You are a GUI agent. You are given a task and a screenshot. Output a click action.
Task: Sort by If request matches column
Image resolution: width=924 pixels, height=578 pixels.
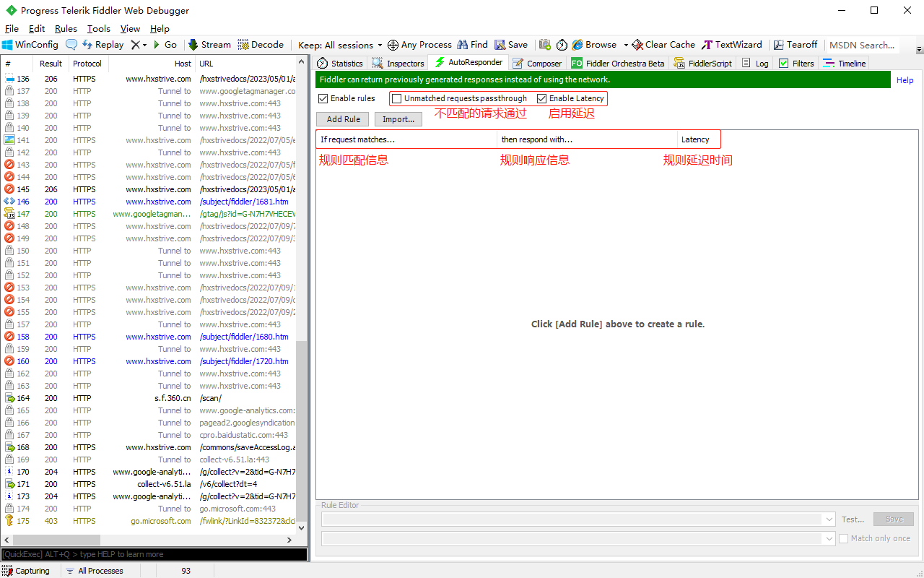pos(406,139)
